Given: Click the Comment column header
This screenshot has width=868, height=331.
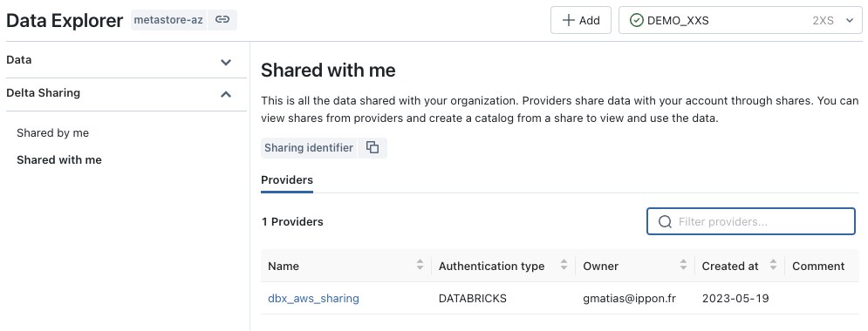Looking at the screenshot, I should click(x=818, y=266).
